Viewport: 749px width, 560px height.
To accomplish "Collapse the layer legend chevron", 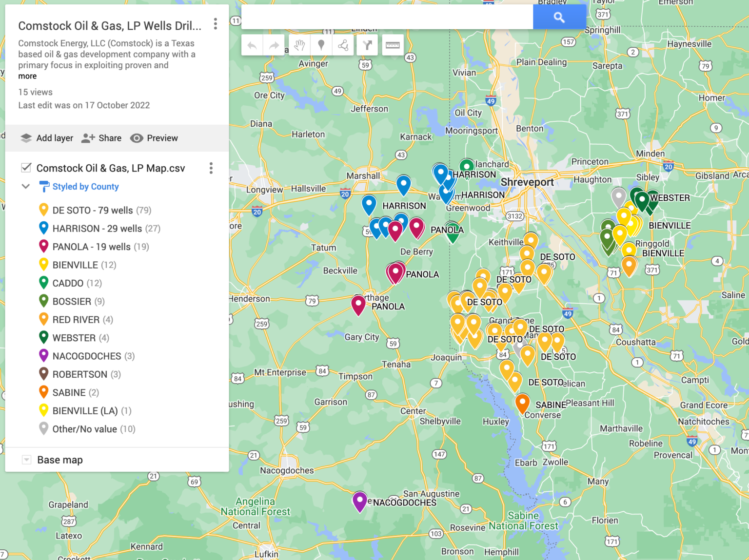I will (x=26, y=186).
